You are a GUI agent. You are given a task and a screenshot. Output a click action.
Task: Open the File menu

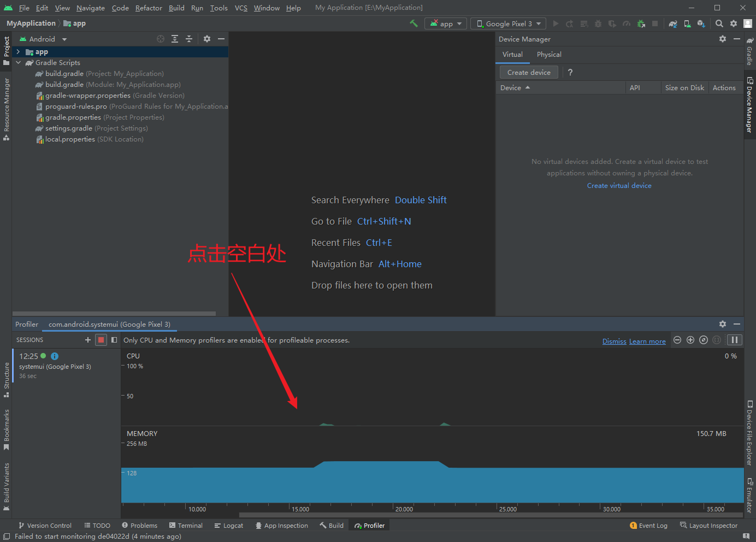[24, 8]
